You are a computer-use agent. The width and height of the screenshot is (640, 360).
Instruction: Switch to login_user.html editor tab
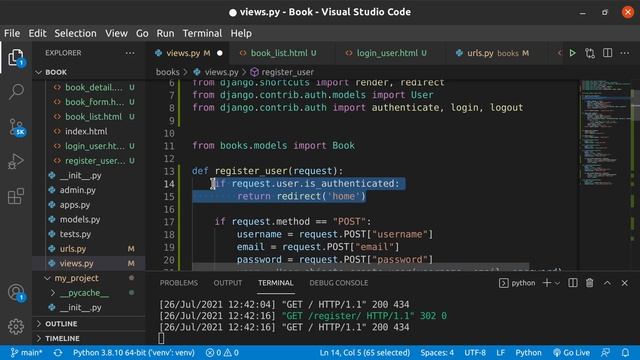click(x=389, y=53)
